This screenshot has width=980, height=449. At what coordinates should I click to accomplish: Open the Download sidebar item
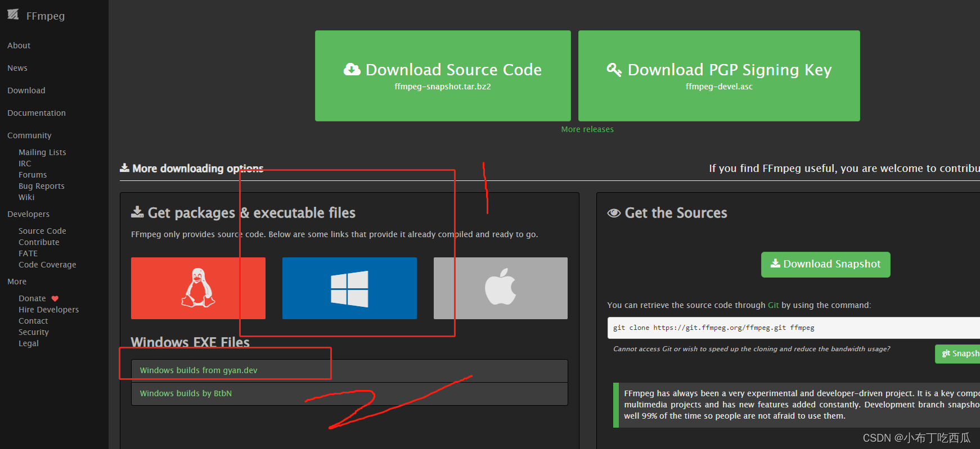click(x=26, y=90)
